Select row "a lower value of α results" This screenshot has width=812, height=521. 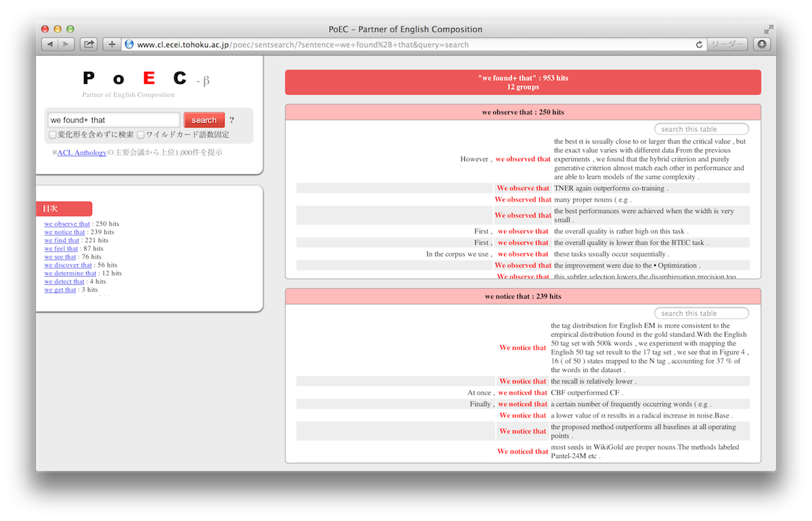(x=523, y=415)
